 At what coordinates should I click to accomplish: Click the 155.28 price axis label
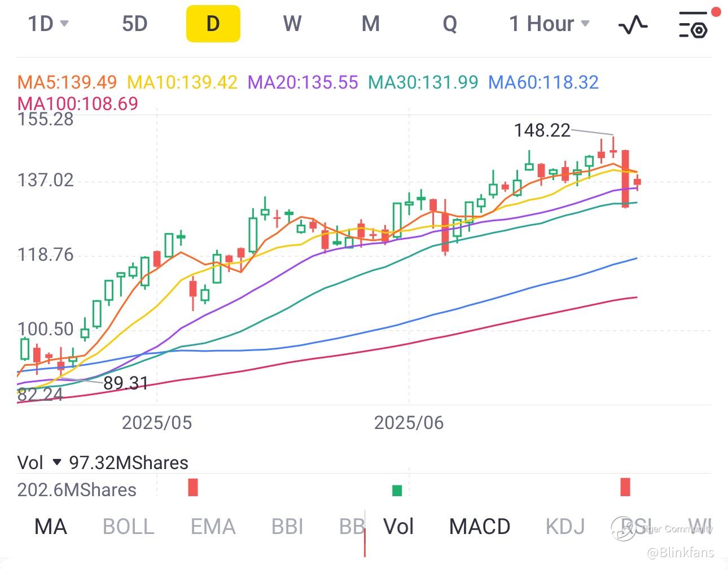point(46,119)
